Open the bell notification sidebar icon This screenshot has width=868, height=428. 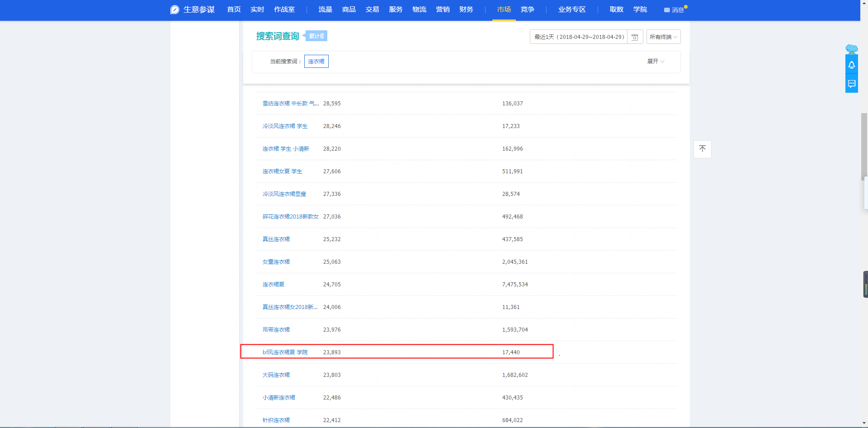[x=852, y=65]
